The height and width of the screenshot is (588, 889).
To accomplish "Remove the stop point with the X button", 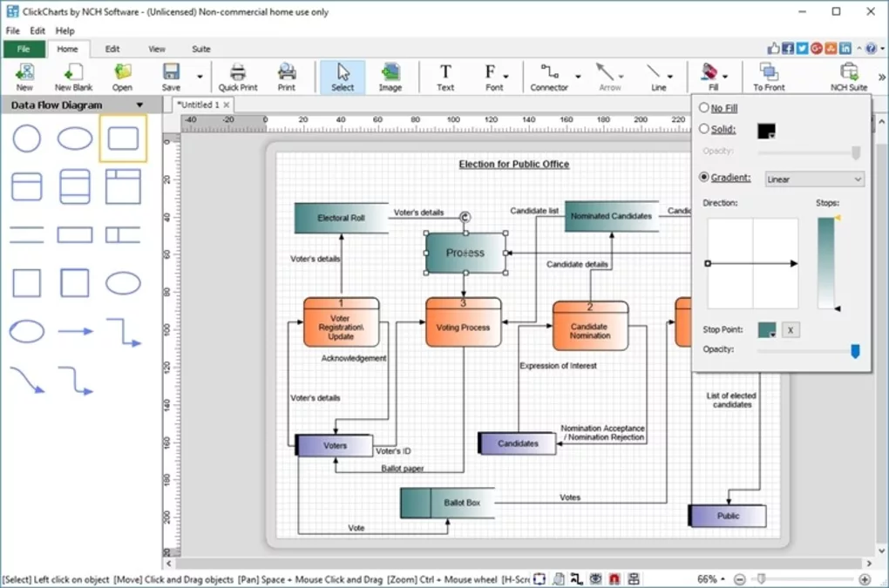I will [x=789, y=329].
